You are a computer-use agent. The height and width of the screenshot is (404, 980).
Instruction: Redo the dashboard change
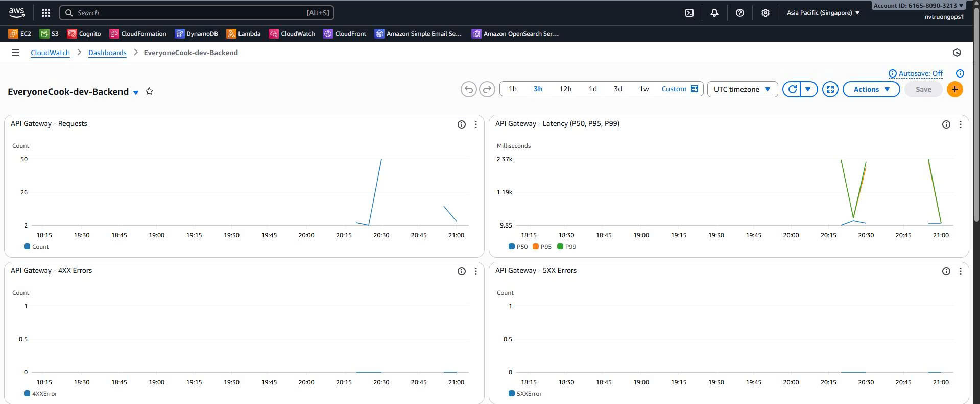(x=487, y=89)
